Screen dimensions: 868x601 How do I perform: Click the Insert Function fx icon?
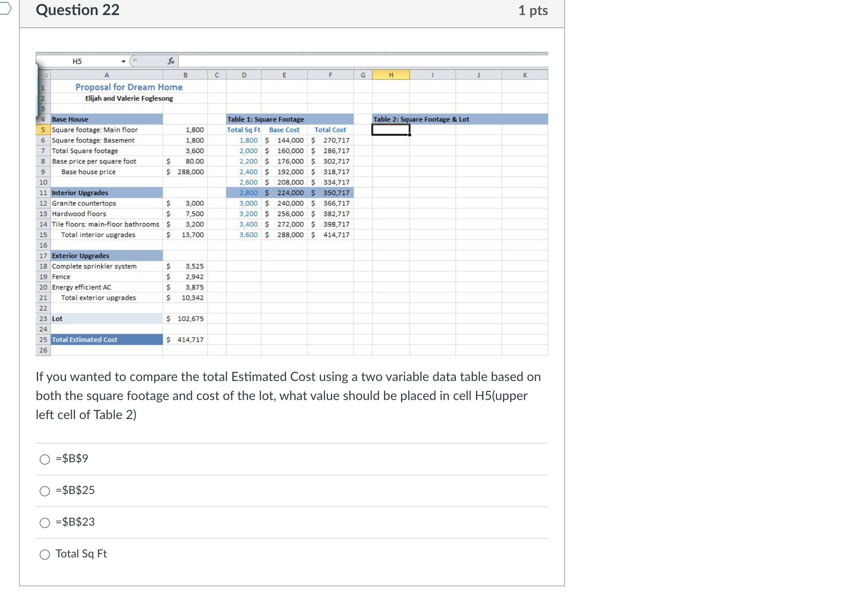pos(171,61)
